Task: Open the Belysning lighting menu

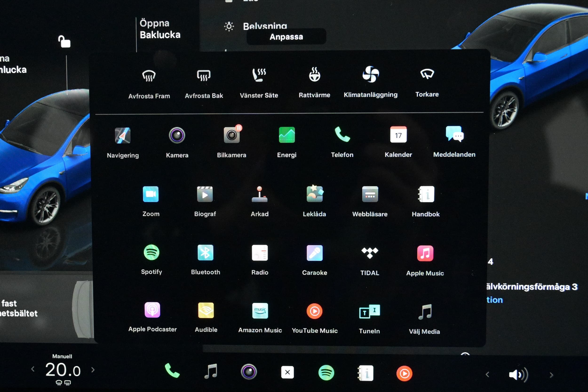Action: (x=255, y=26)
